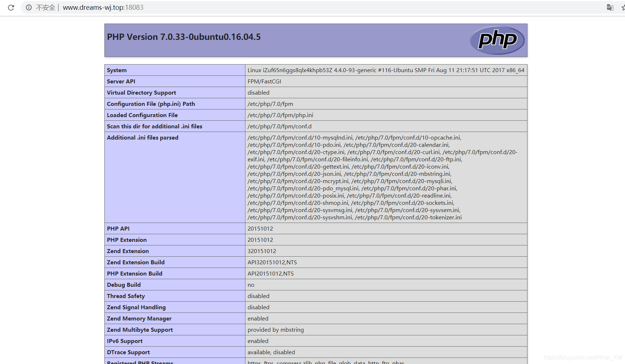Viewport: 625px width, 364px height.
Task: Click 'Loaded Configuration File' label
Action: tap(142, 115)
